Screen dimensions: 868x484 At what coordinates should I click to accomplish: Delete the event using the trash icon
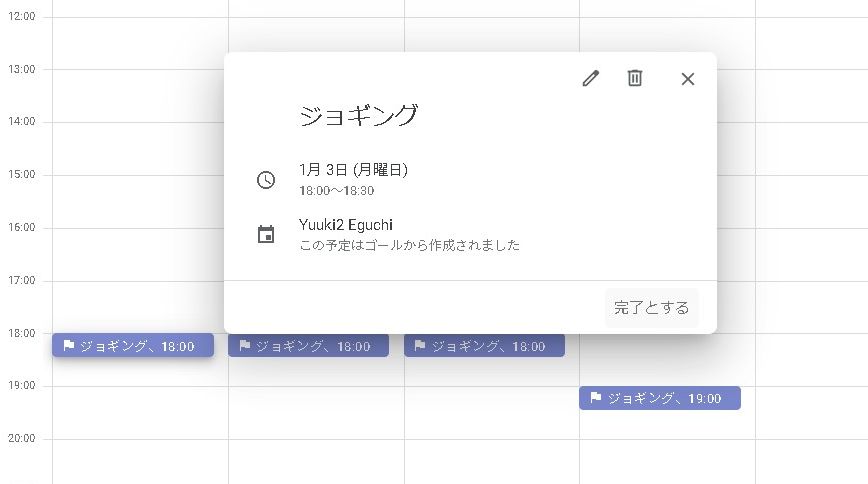click(635, 78)
